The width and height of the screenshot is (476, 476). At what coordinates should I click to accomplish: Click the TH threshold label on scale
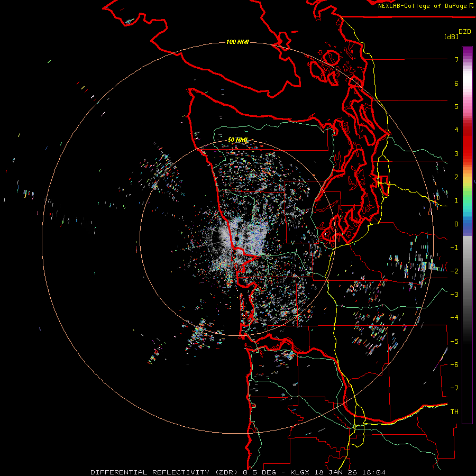(x=454, y=412)
